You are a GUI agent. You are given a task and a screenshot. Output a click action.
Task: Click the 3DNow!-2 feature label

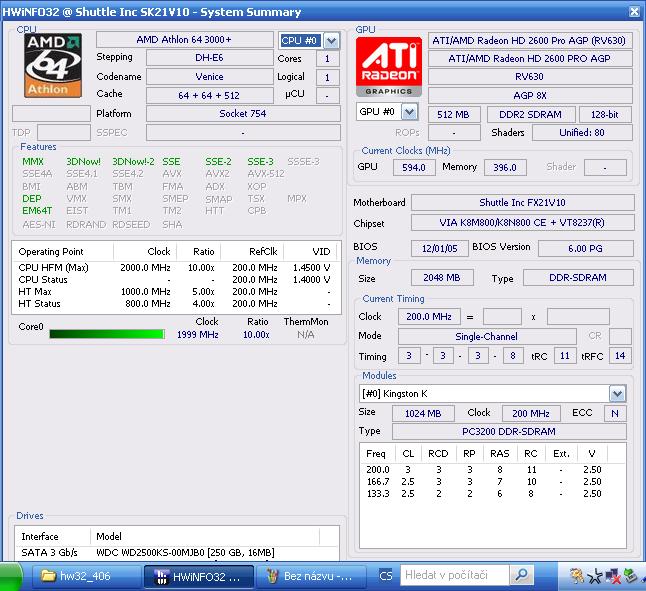133,161
